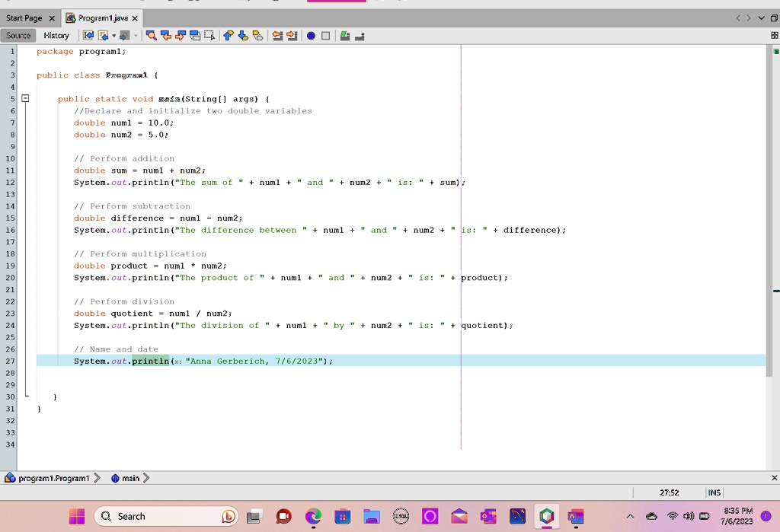The width and height of the screenshot is (780, 532).
Task: Click line number 12 in gutter
Action: tap(10, 183)
